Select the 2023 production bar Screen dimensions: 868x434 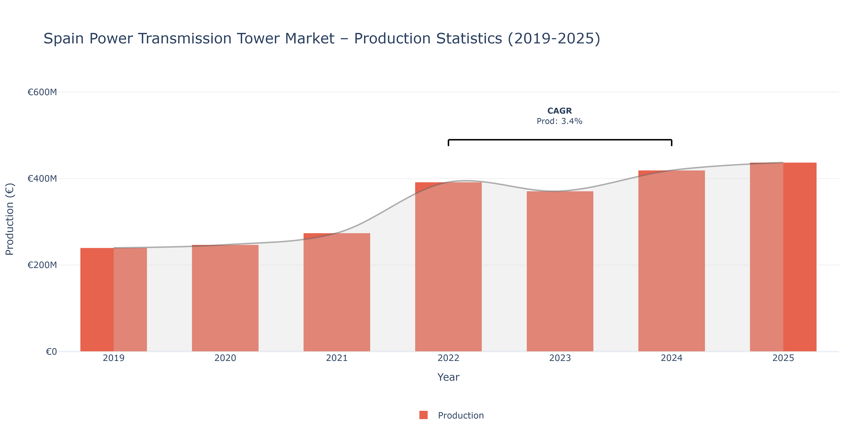tap(560, 271)
